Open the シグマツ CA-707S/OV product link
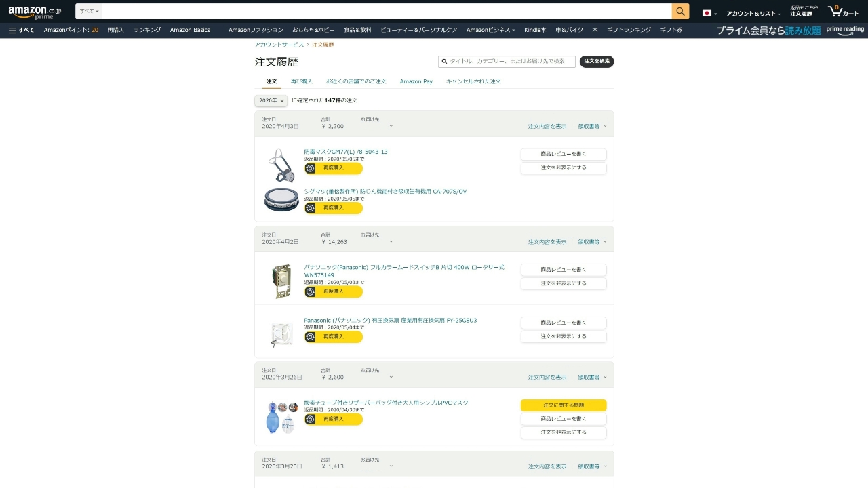 point(385,192)
